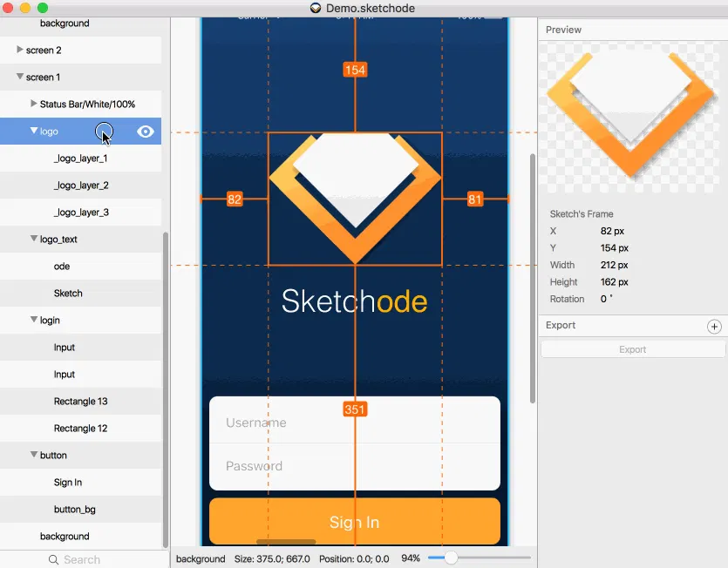
Task: Click the Size: 375.0; 667.0 status text
Action: pos(272,558)
